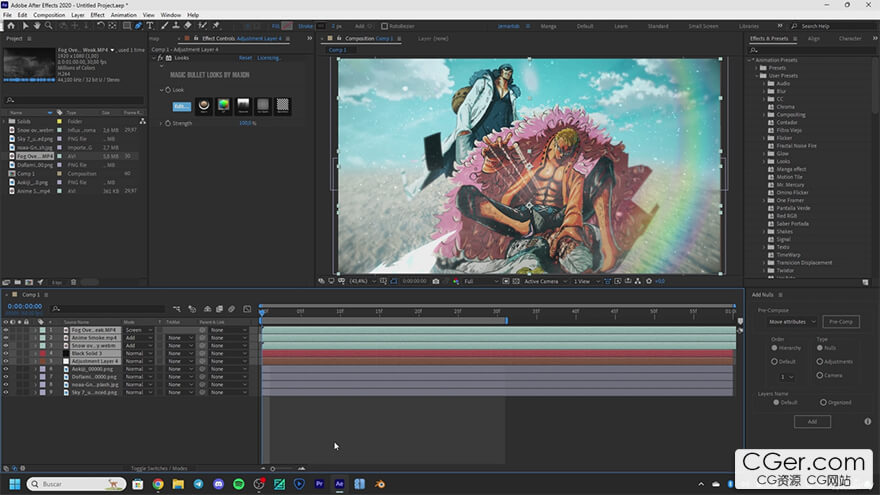Click Reset link for Looks effect
The height and width of the screenshot is (495, 880).
pos(245,58)
